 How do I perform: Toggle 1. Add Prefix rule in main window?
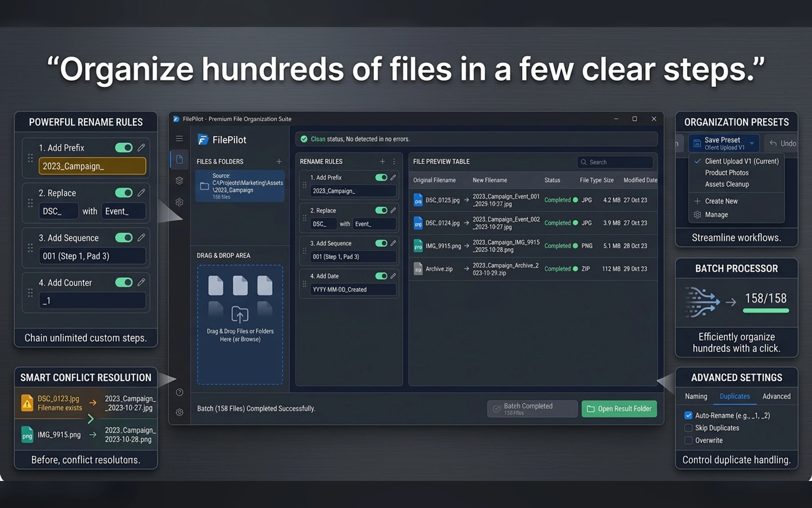tap(381, 177)
